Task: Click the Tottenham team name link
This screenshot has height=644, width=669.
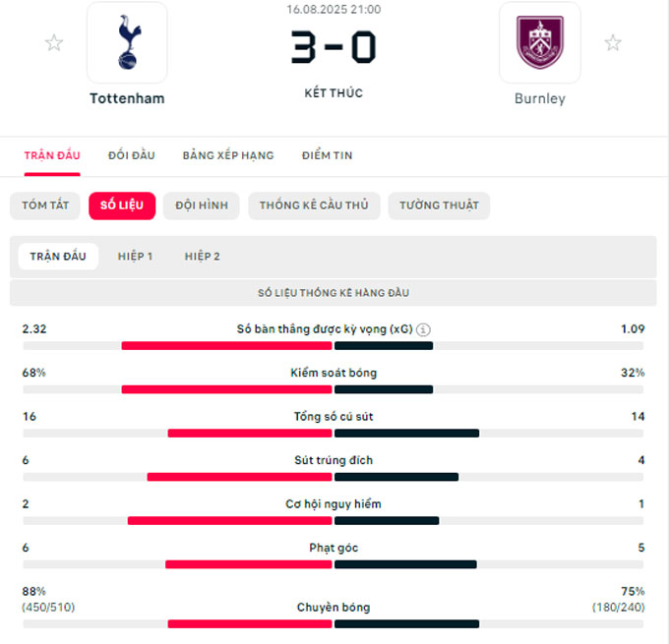Action: (x=127, y=98)
